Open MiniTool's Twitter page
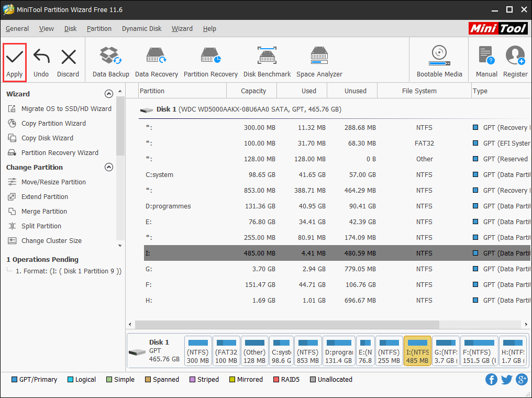Image resolution: width=532 pixels, height=398 pixels. [506, 379]
